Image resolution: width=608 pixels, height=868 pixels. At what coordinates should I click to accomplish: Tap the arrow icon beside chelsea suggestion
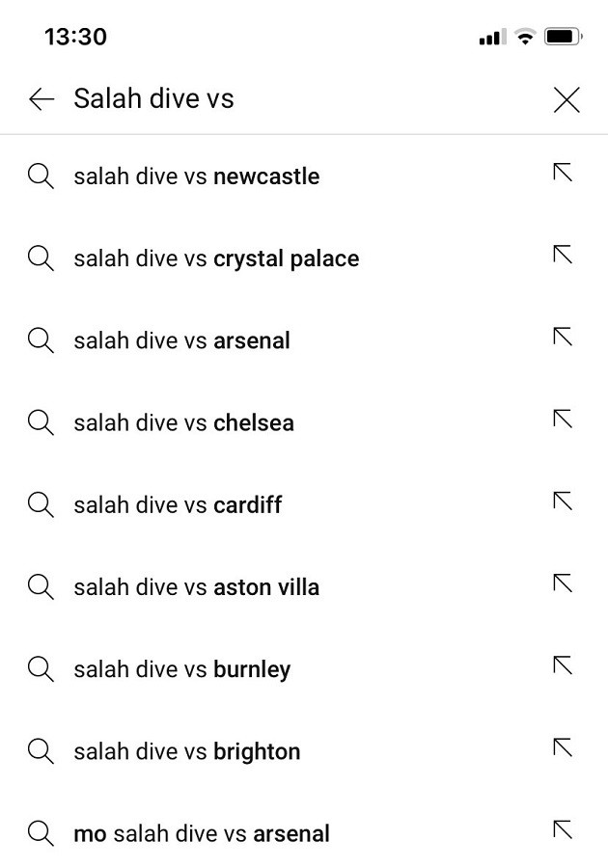(x=563, y=419)
